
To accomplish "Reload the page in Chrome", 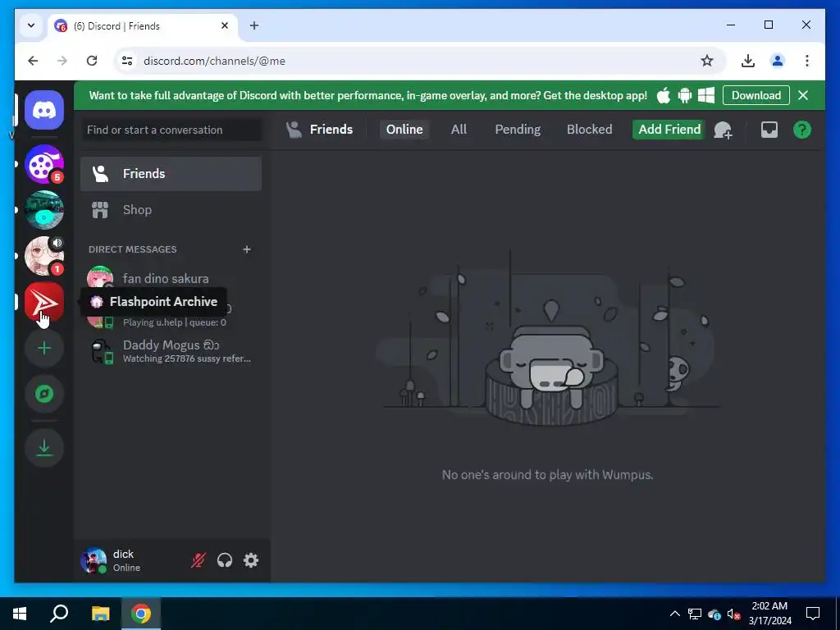I will click(x=92, y=61).
